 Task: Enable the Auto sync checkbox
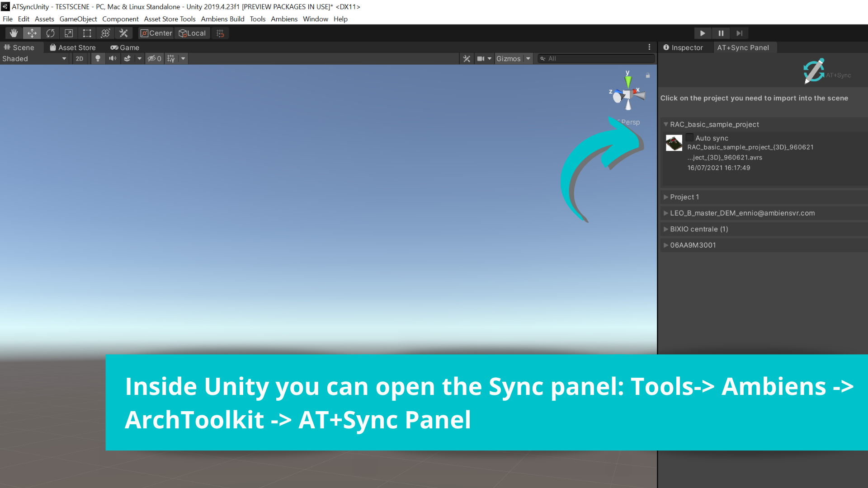pyautogui.click(x=689, y=137)
